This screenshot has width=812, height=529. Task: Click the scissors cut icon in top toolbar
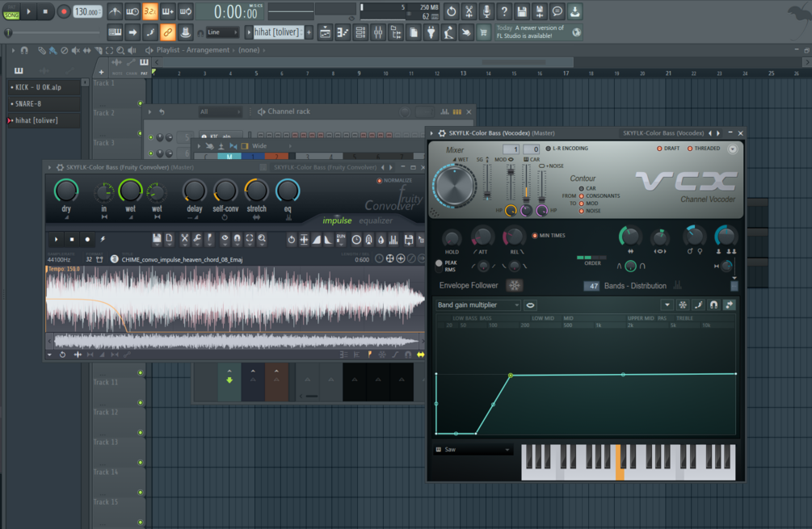pos(469,10)
